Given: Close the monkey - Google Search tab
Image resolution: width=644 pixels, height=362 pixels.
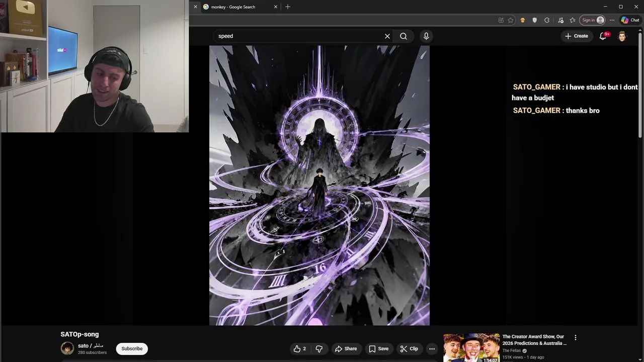Looking at the screenshot, I should (x=276, y=7).
